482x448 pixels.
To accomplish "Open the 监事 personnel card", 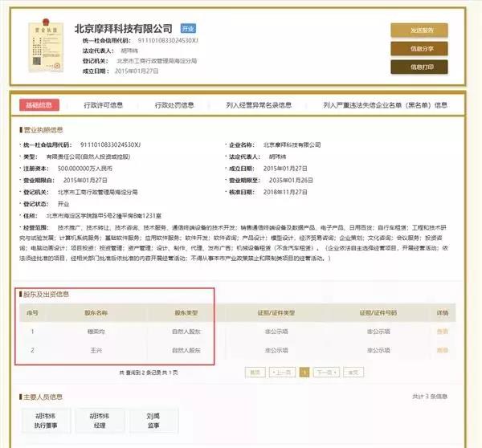I will (x=153, y=421).
